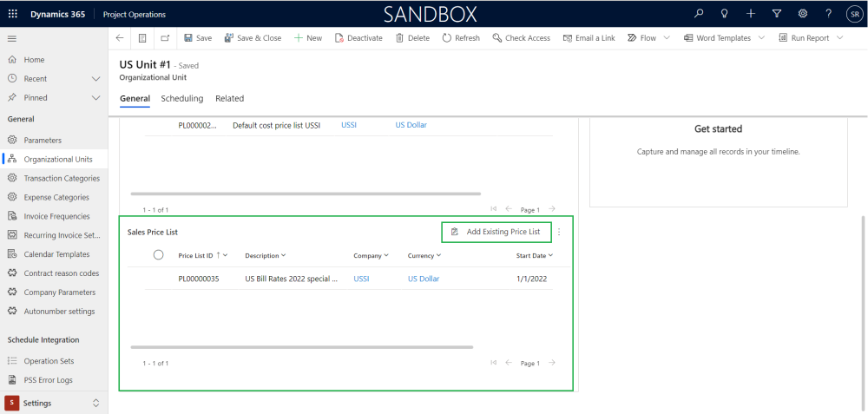Open the record set form icon
Image resolution: width=868 pixels, height=414 pixels.
(142, 38)
